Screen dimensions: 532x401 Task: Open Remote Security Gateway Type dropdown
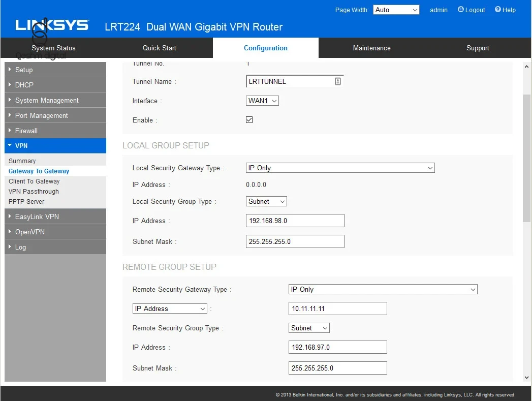(x=383, y=289)
